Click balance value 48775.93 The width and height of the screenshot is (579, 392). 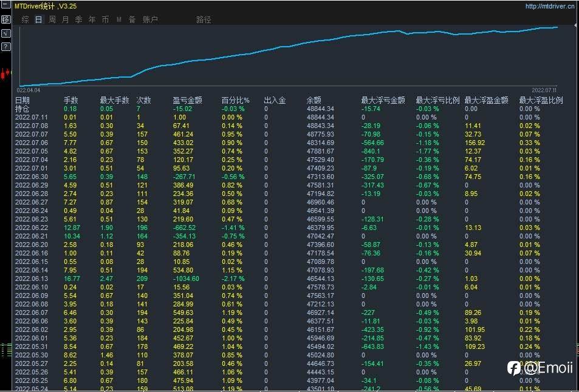pos(320,134)
